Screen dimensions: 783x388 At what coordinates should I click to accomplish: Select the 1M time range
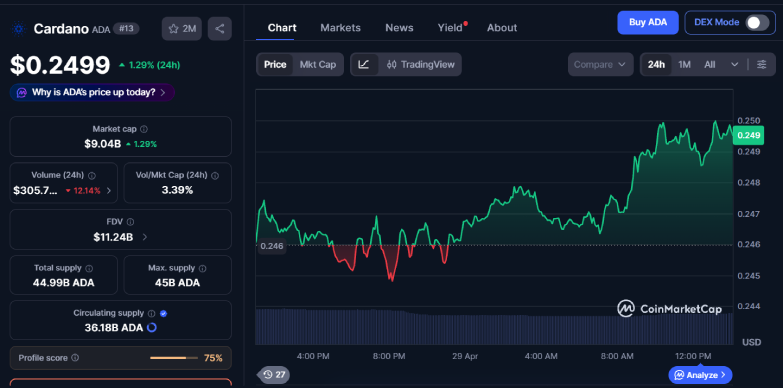pyautogui.click(x=684, y=64)
